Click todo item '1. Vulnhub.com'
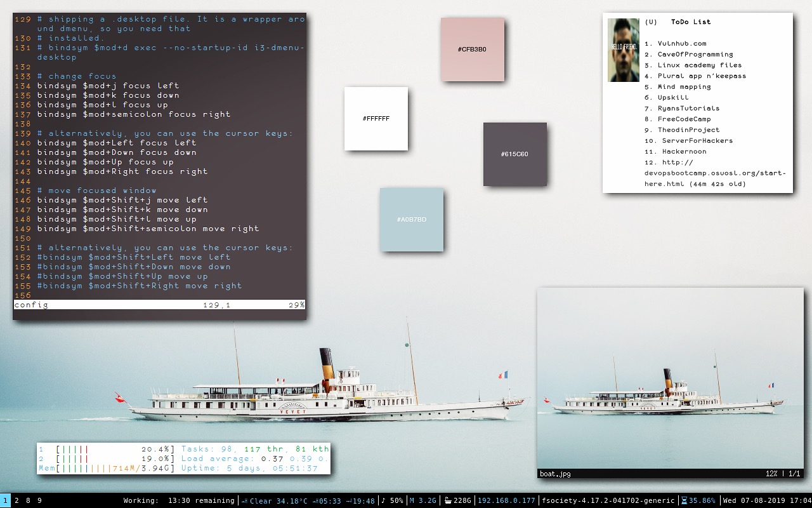Image resolution: width=812 pixels, height=508 pixels. 675,43
